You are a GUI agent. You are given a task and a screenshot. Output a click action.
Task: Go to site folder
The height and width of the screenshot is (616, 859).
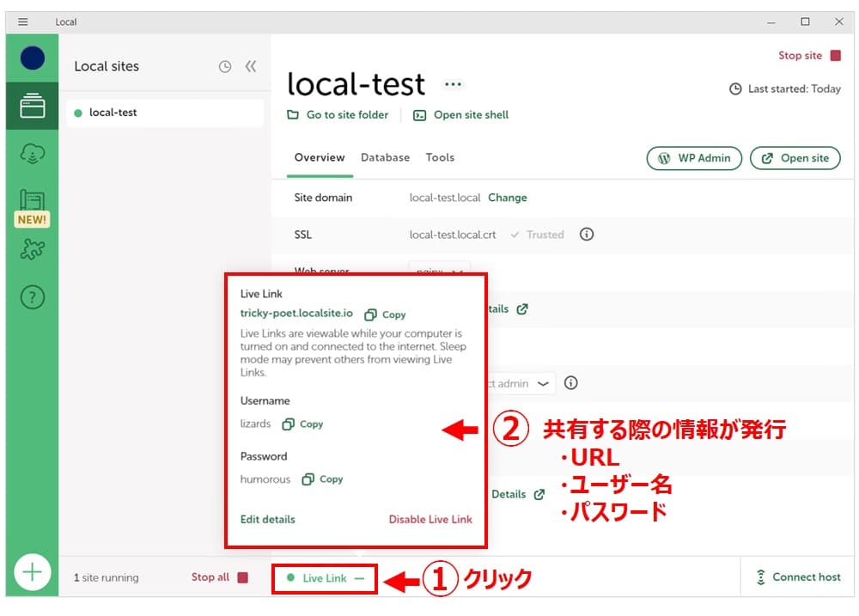338,115
